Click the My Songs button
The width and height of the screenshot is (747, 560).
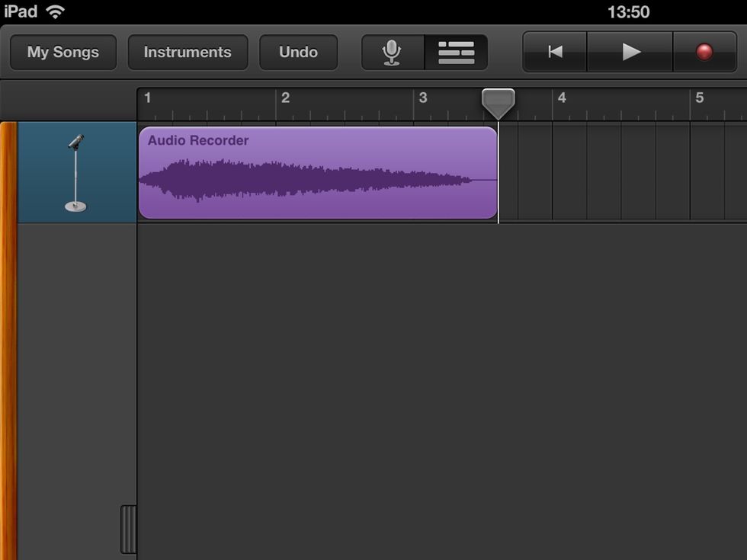point(63,52)
